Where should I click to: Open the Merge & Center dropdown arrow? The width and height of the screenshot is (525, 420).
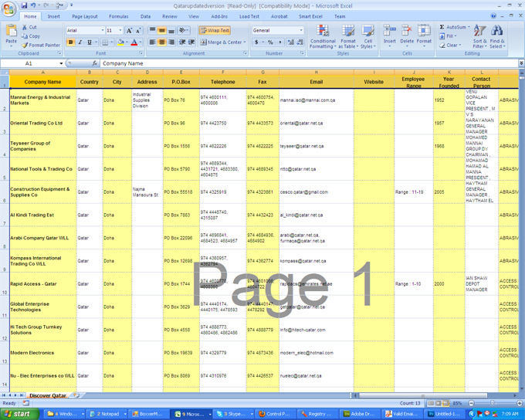pos(246,42)
